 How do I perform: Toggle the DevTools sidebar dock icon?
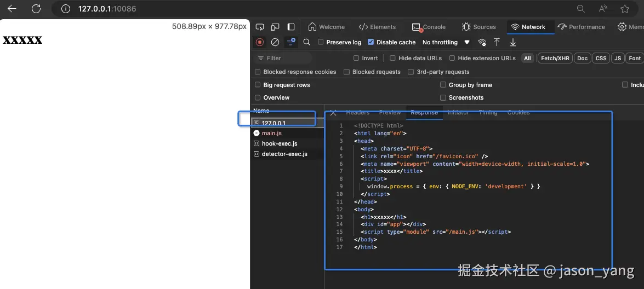pyautogui.click(x=291, y=27)
